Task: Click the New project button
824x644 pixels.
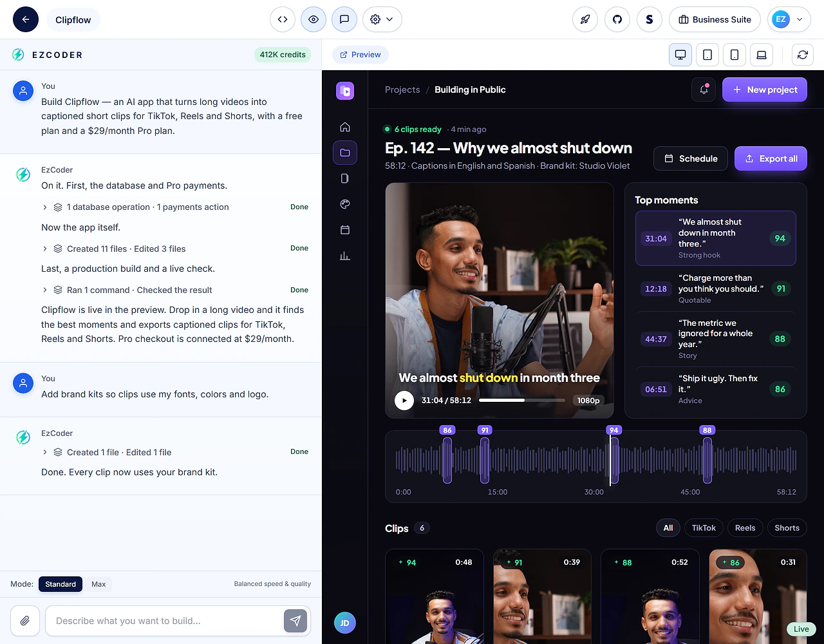Action: 765,90
